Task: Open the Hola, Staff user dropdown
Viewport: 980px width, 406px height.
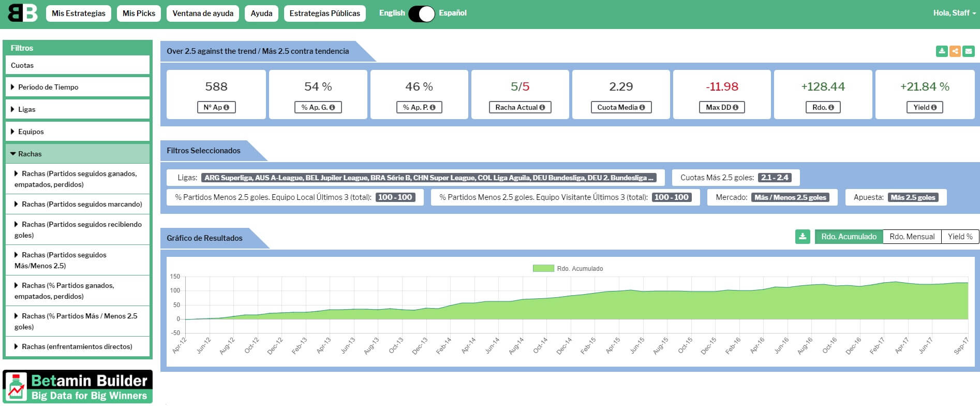Action: point(954,13)
